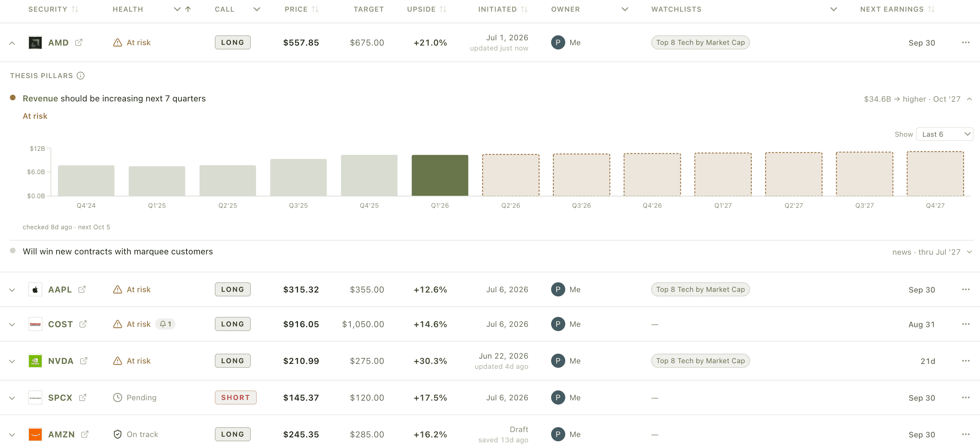Viewport: 980px width, 448px height.
Task: Click the SPCX ticker link
Action: 60,397
